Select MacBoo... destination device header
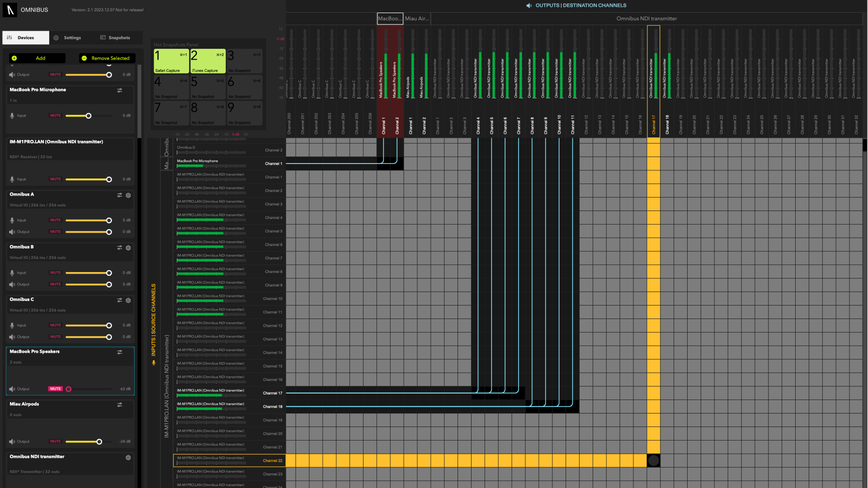This screenshot has height=488, width=868. 390,19
